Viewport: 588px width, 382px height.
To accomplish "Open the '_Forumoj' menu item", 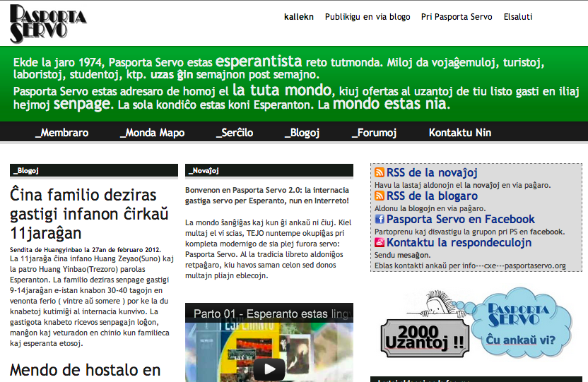I will click(x=374, y=133).
